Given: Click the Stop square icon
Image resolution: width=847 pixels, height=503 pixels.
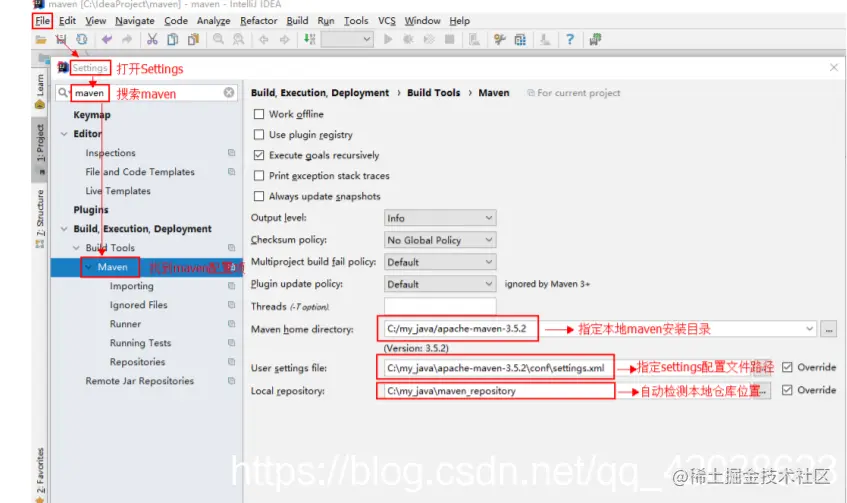Looking at the screenshot, I should pyautogui.click(x=449, y=39).
